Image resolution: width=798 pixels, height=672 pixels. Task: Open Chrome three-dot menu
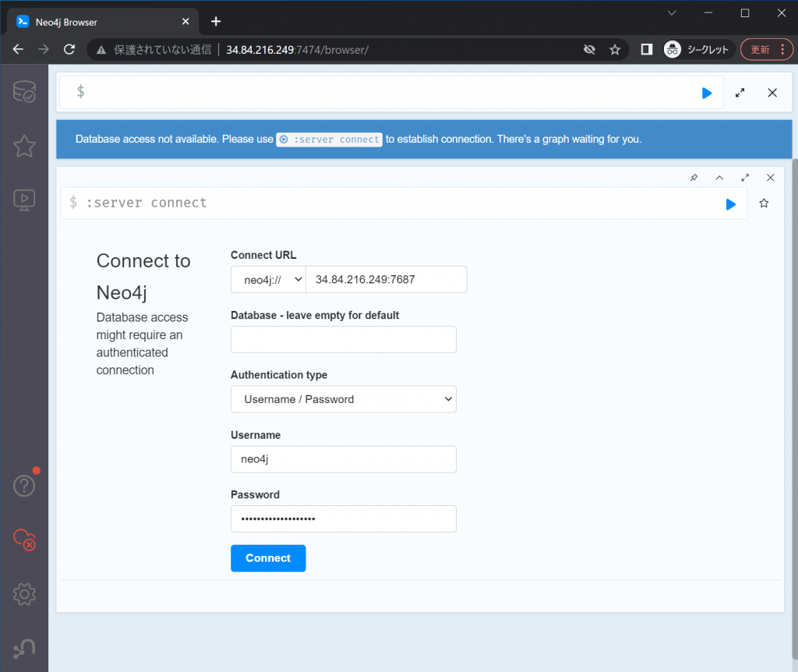pyautogui.click(x=782, y=49)
